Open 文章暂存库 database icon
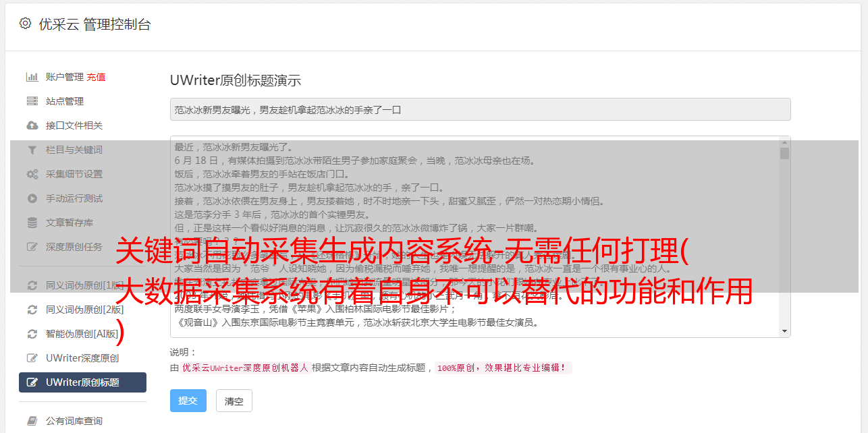Viewport: 868px width, 433px height. point(32,223)
